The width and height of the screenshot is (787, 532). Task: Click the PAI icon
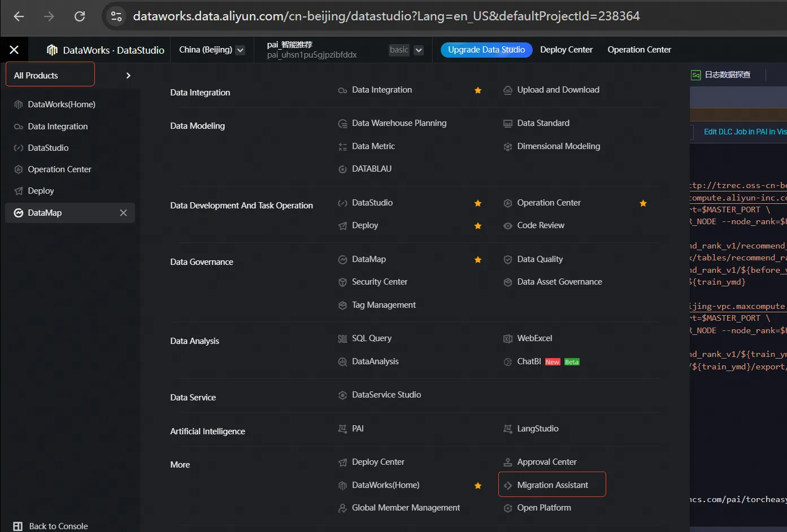click(x=342, y=429)
